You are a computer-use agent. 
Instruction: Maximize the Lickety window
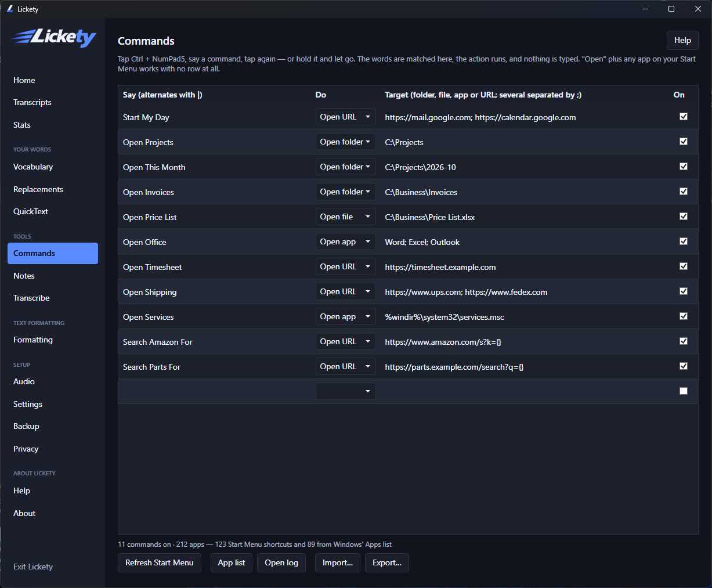click(x=671, y=9)
